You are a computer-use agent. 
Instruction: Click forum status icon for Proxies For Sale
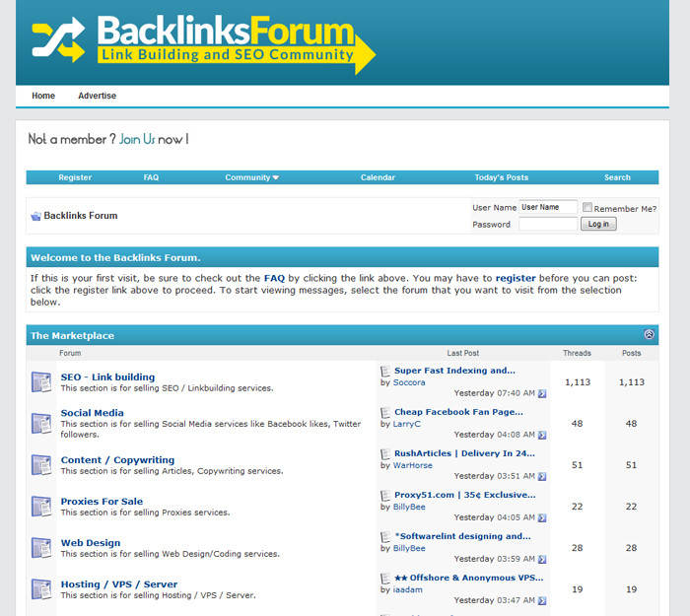41,506
